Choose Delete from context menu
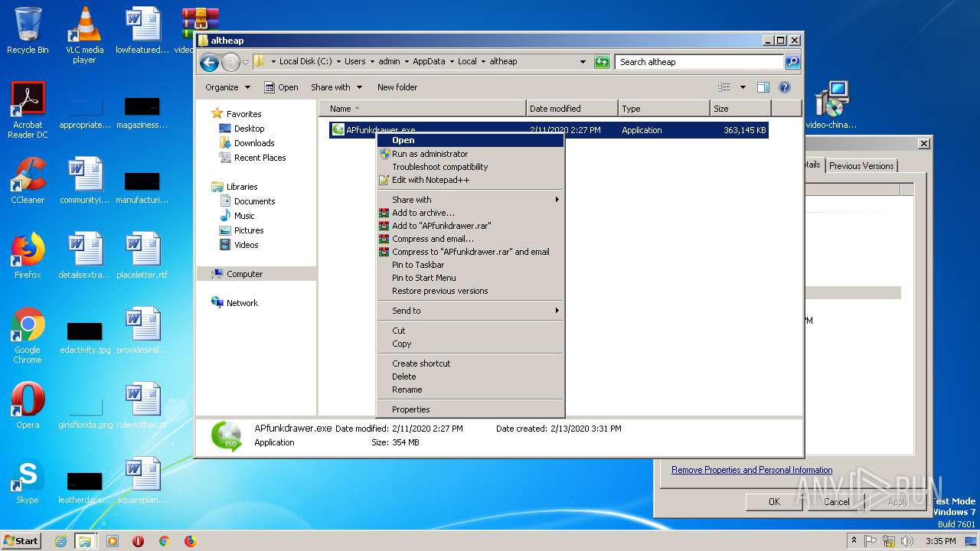 [470, 377]
